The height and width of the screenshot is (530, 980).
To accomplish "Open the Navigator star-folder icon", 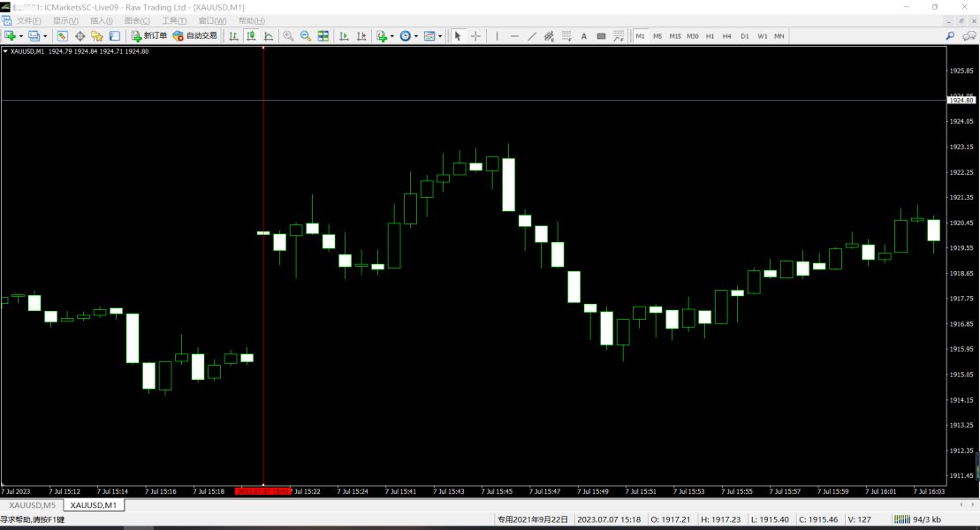I will pyautogui.click(x=97, y=36).
